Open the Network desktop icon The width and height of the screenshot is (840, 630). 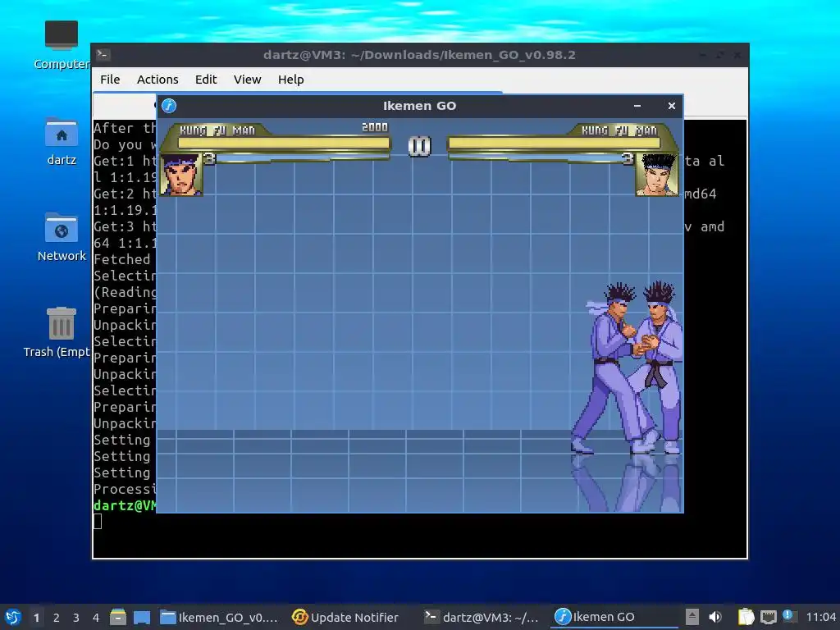(61, 237)
